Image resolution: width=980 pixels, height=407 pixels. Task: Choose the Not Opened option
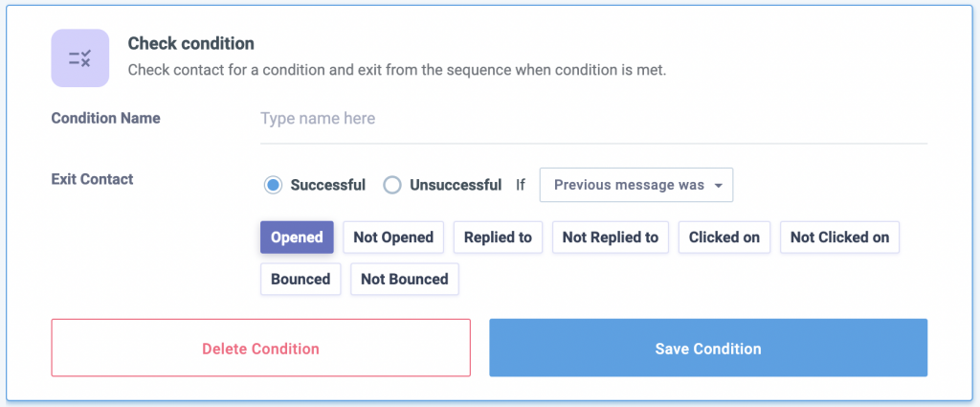[x=393, y=237]
